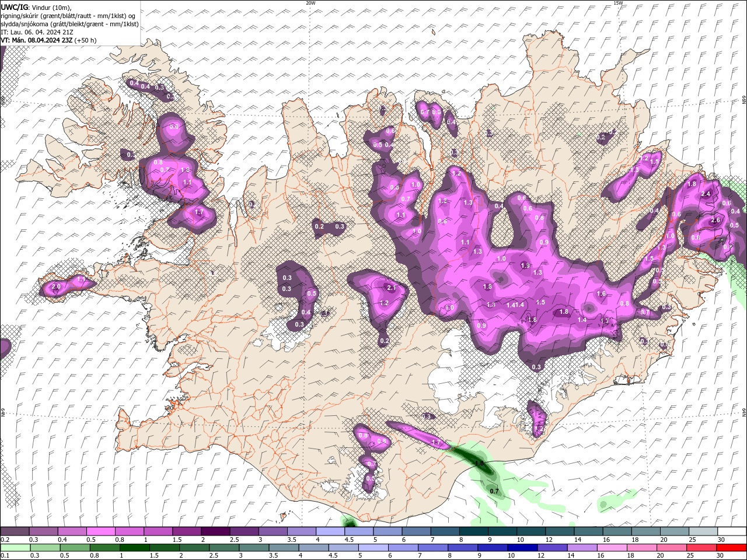The width and height of the screenshot is (747, 560).
Task: Click the '2.6' value in the east
Action: pos(716,220)
